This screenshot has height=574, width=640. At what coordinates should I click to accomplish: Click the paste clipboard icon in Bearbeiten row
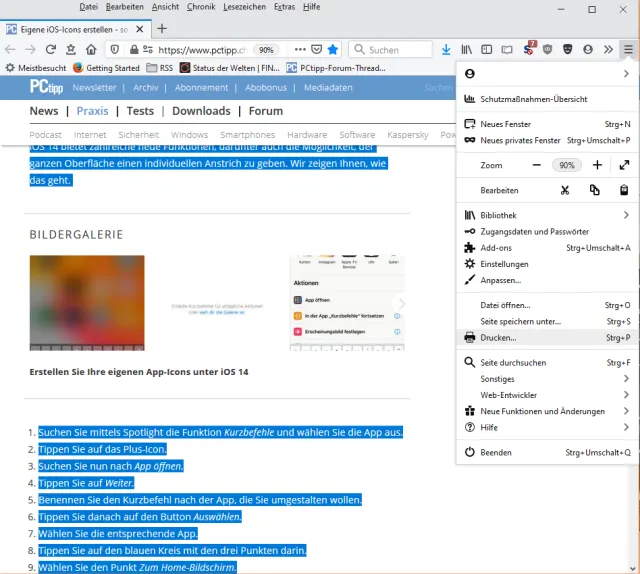click(624, 190)
